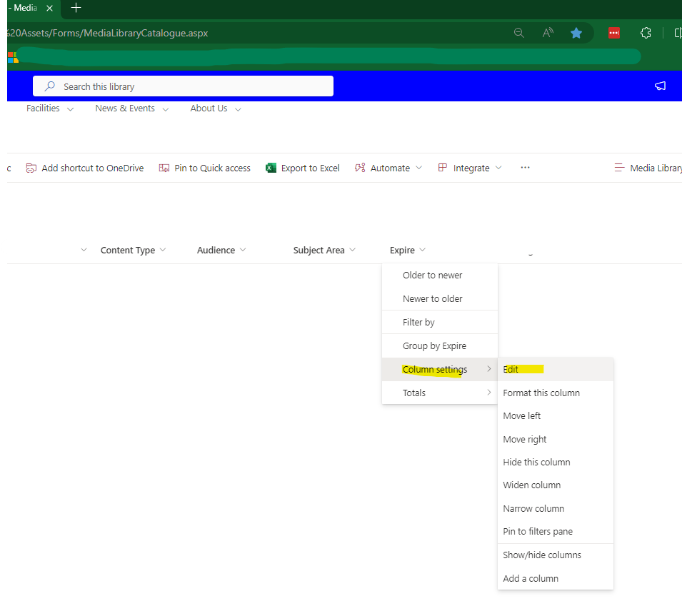Open the Audience column menu

[x=221, y=250]
